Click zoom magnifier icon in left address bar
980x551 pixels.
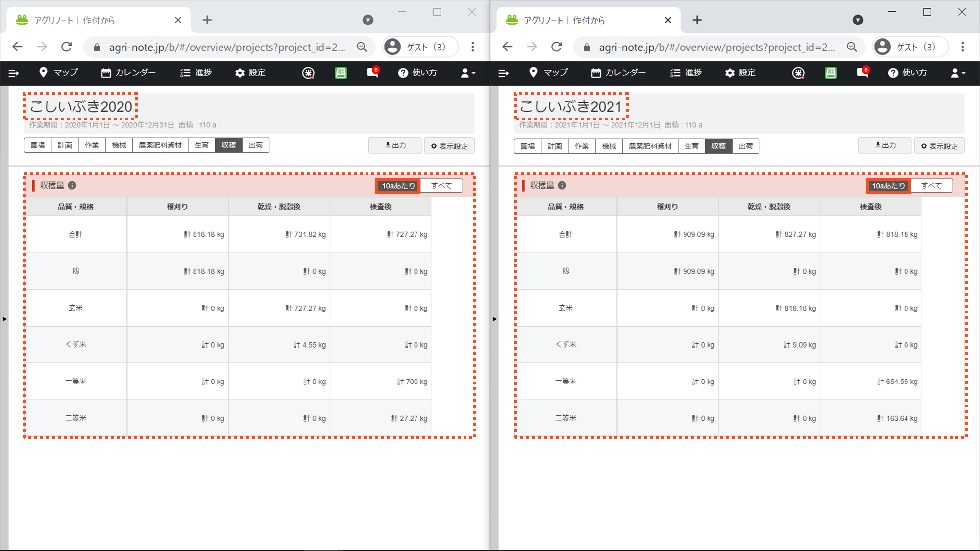362,47
